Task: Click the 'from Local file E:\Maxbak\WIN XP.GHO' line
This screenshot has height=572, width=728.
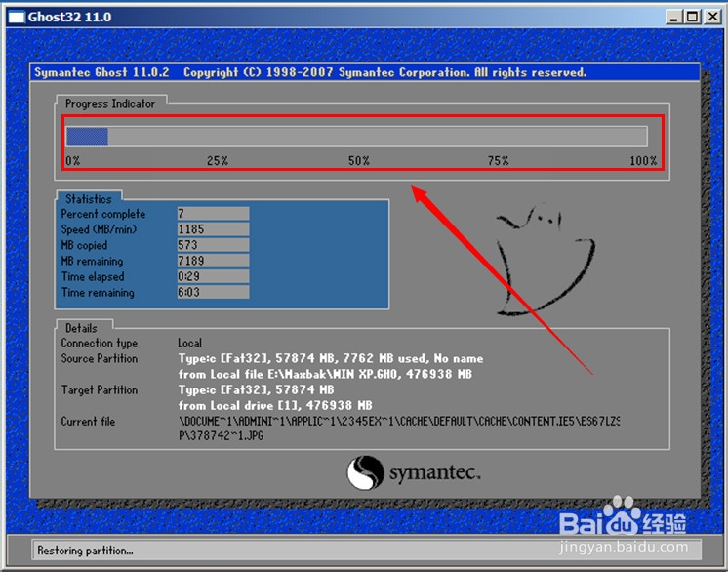Action: [x=325, y=374]
